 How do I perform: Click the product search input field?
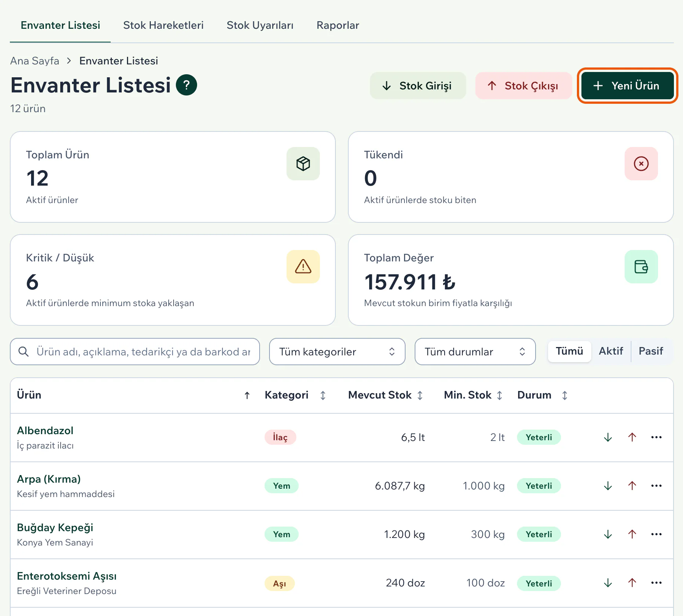[135, 352]
